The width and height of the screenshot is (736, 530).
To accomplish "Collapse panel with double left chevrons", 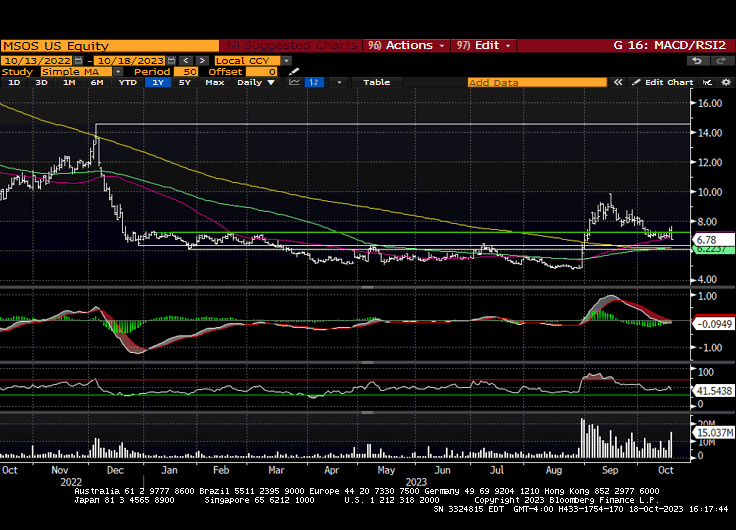I will point(618,82).
